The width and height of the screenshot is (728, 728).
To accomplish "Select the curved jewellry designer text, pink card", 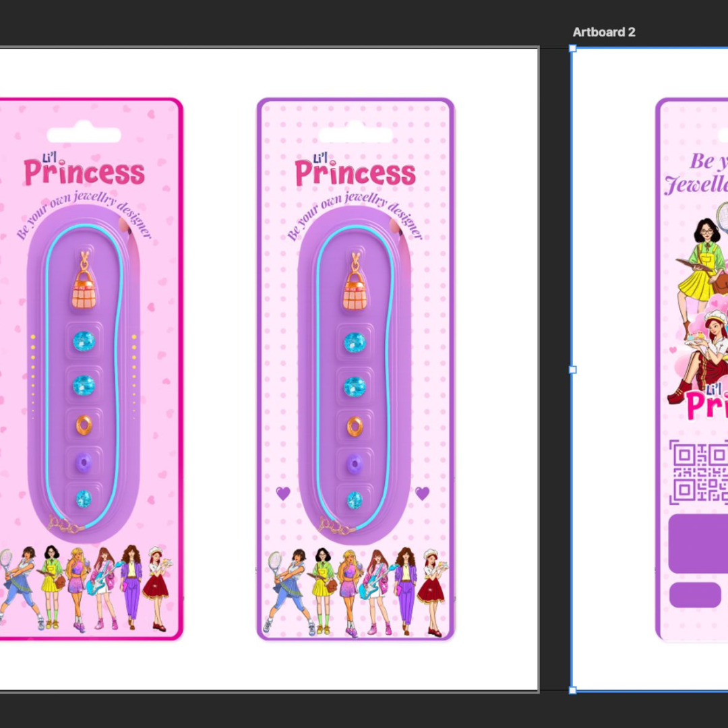I will (x=84, y=216).
